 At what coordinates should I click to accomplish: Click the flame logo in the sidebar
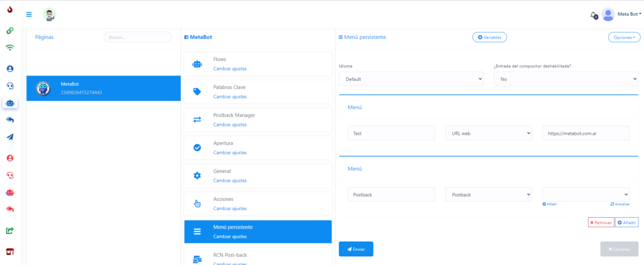tap(10, 9)
